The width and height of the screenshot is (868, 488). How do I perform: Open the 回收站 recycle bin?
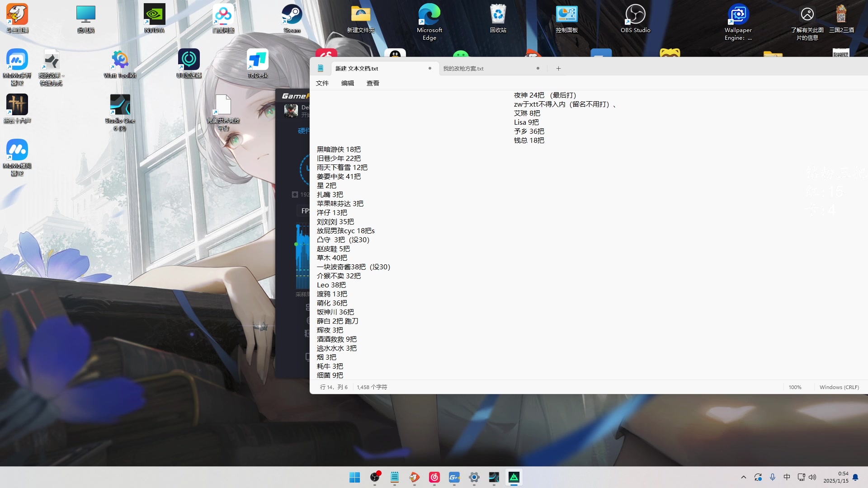(498, 18)
